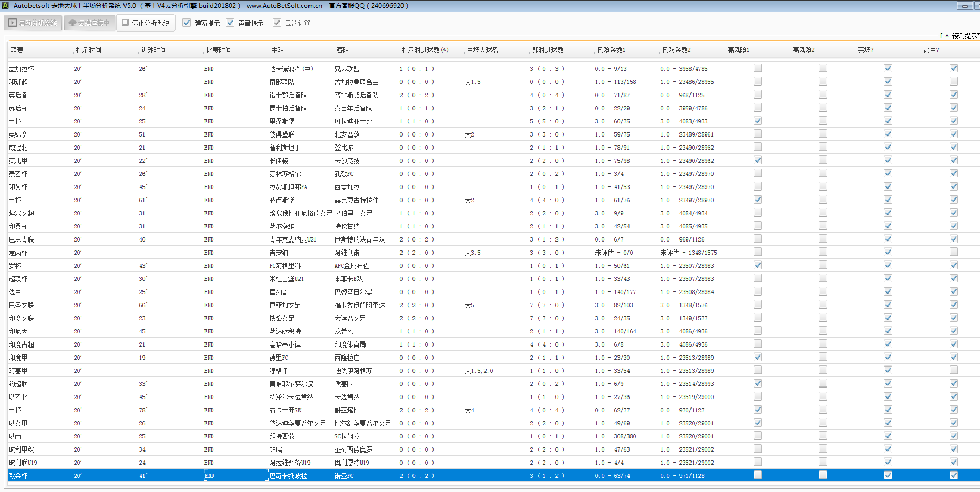
Task: Select the 巴圣女联 康菲加女足 row
Action: [284, 305]
